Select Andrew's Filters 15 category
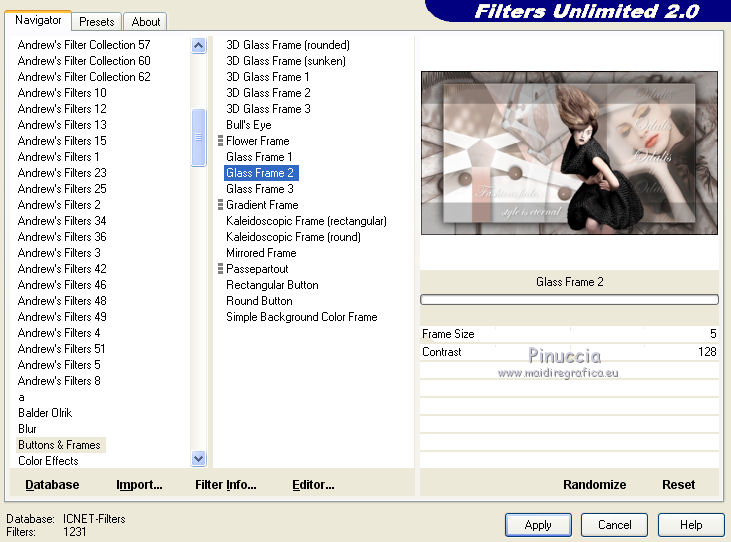The image size is (731, 542). (x=62, y=141)
